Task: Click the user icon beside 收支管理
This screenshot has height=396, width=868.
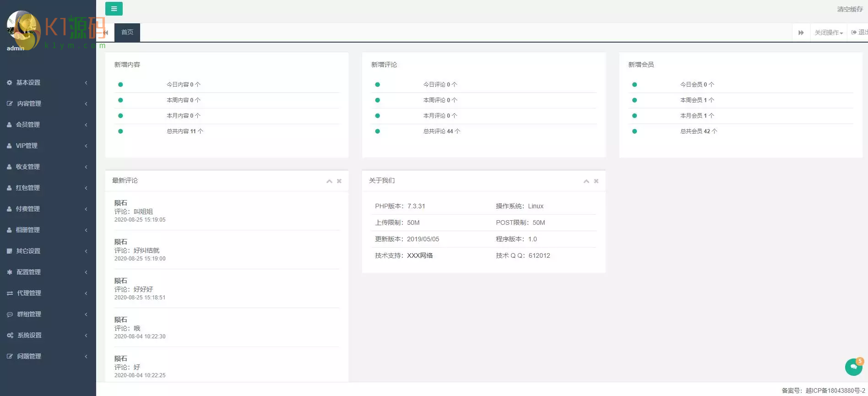Action: (9, 167)
